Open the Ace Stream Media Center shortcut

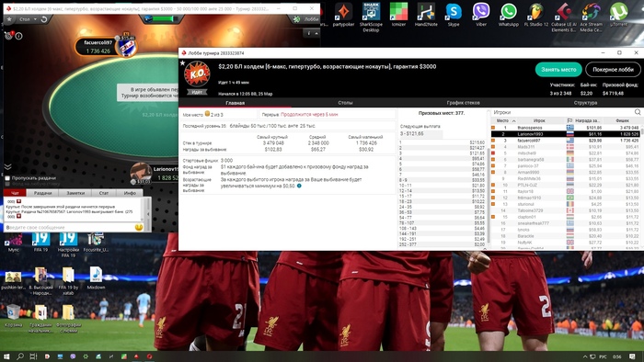pos(591,17)
